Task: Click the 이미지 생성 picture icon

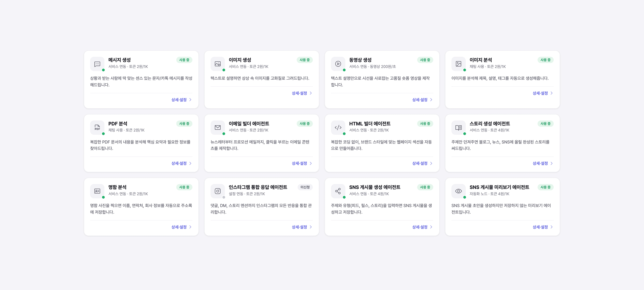Action: (x=218, y=64)
